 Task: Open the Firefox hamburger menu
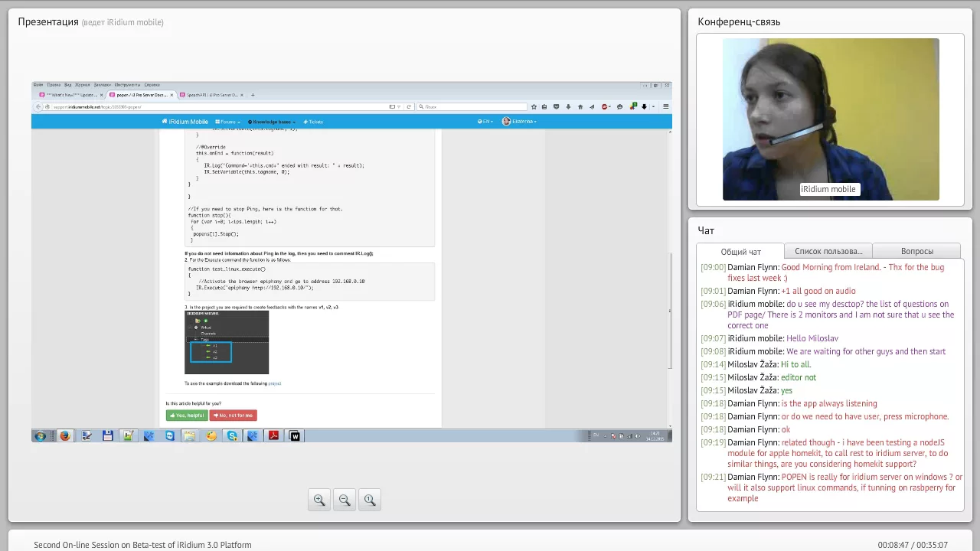(x=666, y=107)
